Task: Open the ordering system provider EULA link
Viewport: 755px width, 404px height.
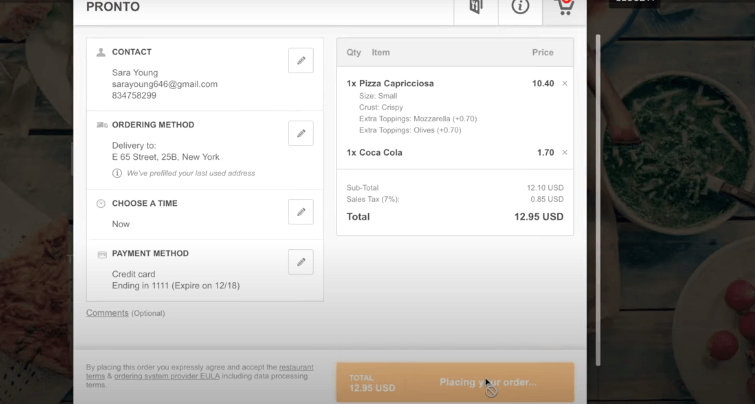Action: coord(167,376)
